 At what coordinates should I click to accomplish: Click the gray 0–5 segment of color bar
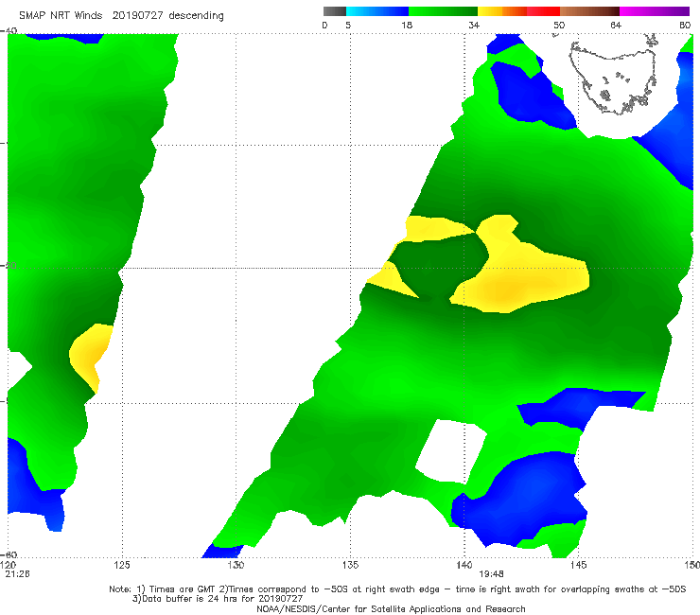coord(335,11)
